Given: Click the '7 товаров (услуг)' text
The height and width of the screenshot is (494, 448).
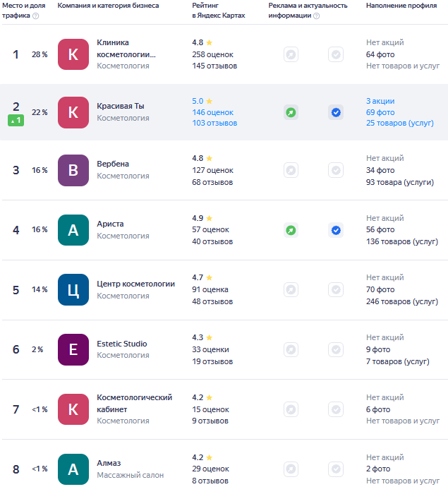Looking at the screenshot, I should [x=398, y=361].
